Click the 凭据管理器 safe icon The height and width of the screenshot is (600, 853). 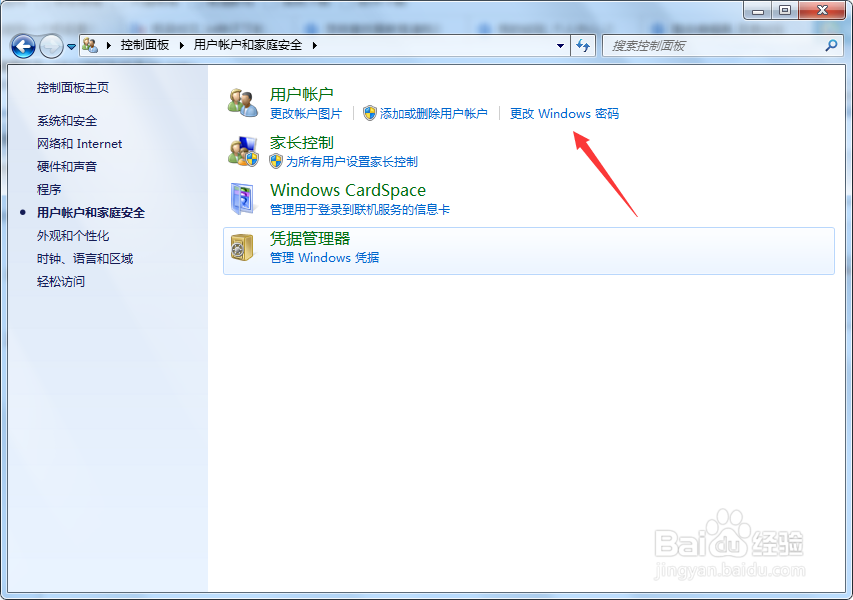pos(243,248)
